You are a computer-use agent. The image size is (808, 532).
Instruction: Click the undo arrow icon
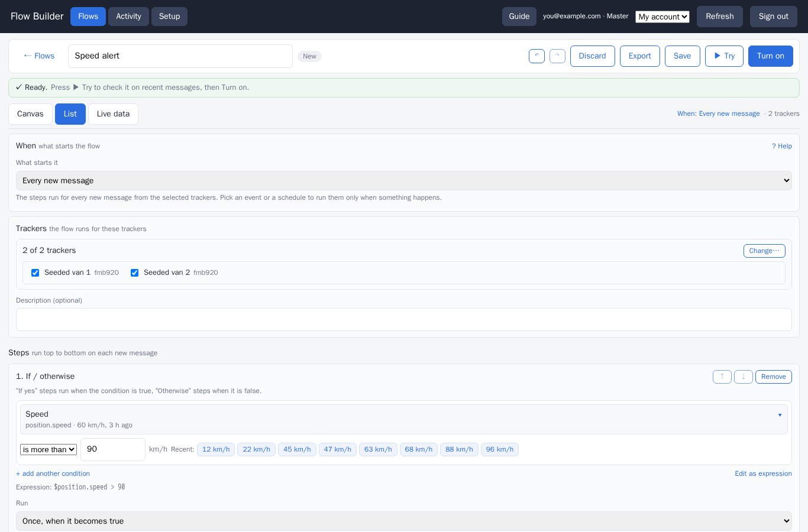536,56
